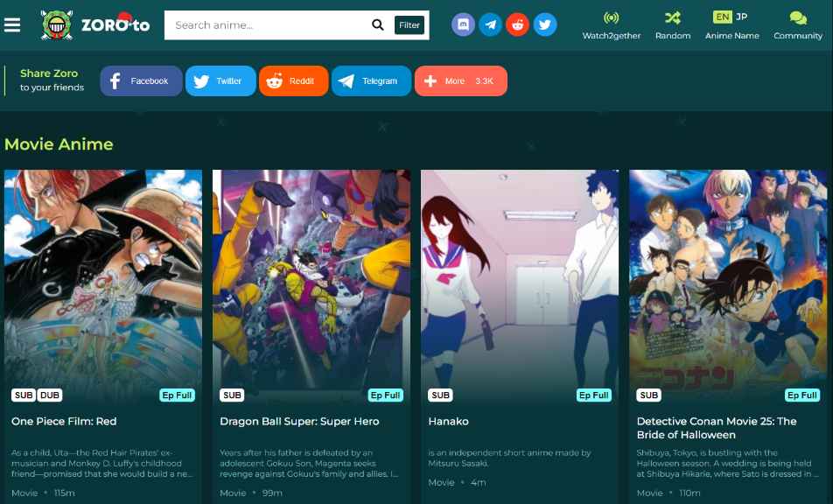Click the Twitter icon in the top bar
This screenshot has width=833, height=504.
click(545, 24)
